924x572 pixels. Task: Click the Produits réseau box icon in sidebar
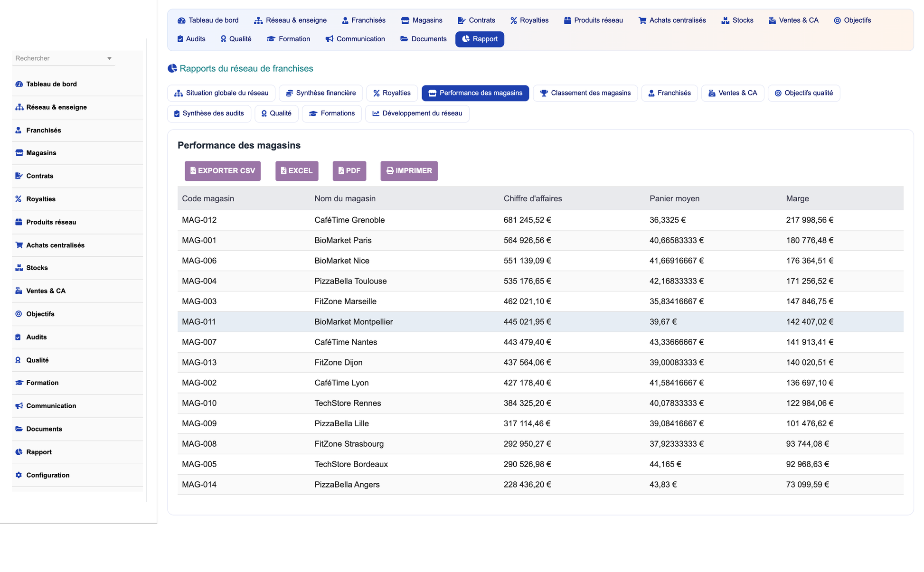click(19, 222)
